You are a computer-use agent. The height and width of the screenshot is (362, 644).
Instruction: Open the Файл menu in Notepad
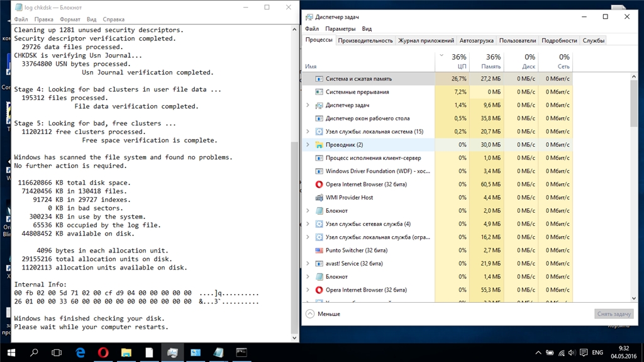(21, 20)
